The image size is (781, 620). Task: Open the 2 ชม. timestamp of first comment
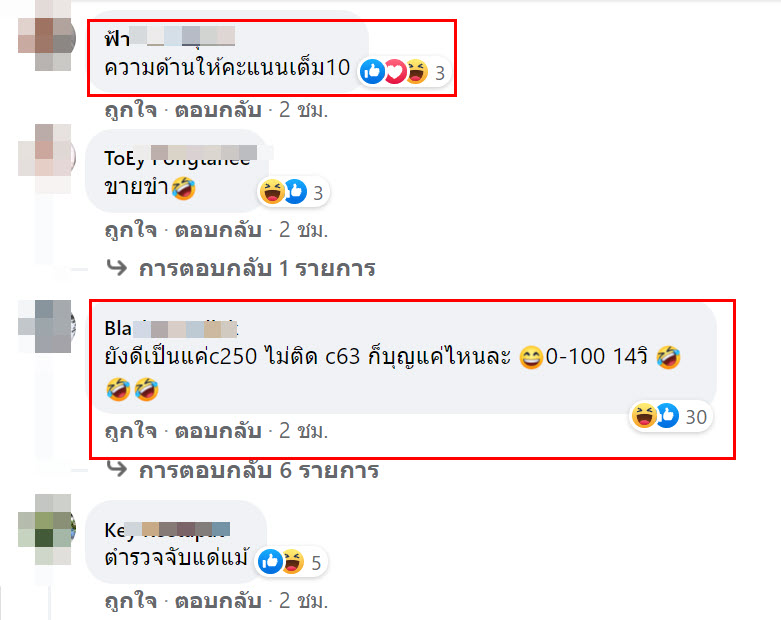point(303,110)
